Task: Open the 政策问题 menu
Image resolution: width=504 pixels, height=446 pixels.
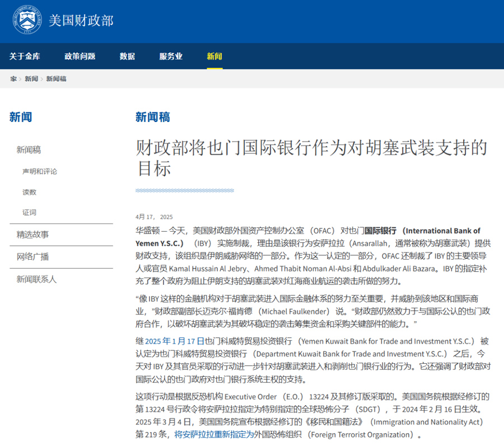Action: (80, 57)
